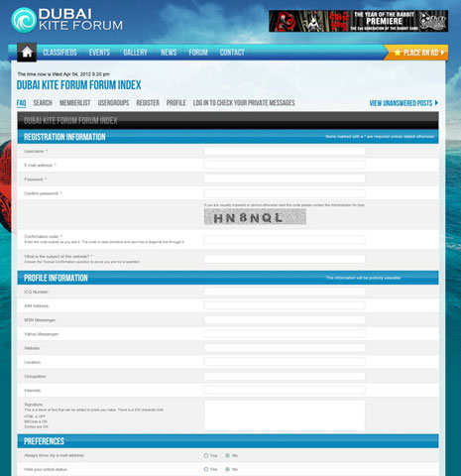This screenshot has width=461, height=476.
Task: Focus the Confirmation code field
Action: 285,240
